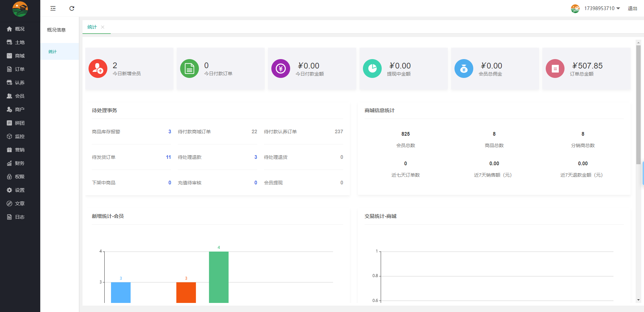Click the pink order total amount icon
The width and height of the screenshot is (644, 312).
(555, 69)
